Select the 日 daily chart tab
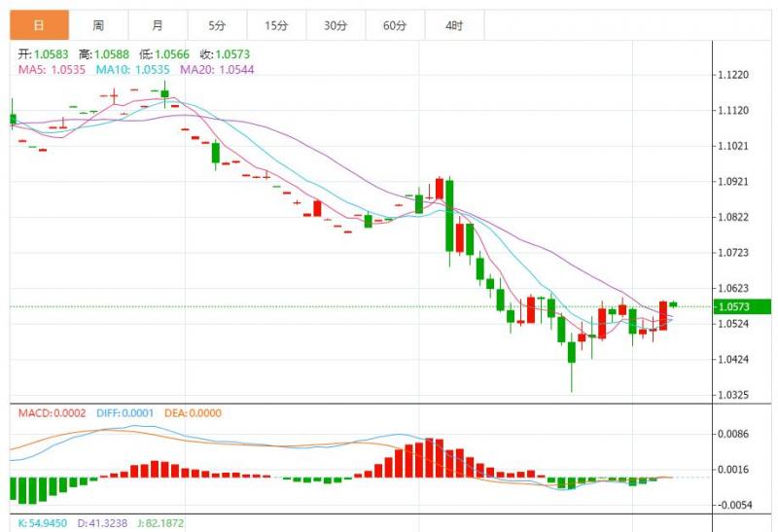 coord(39,25)
